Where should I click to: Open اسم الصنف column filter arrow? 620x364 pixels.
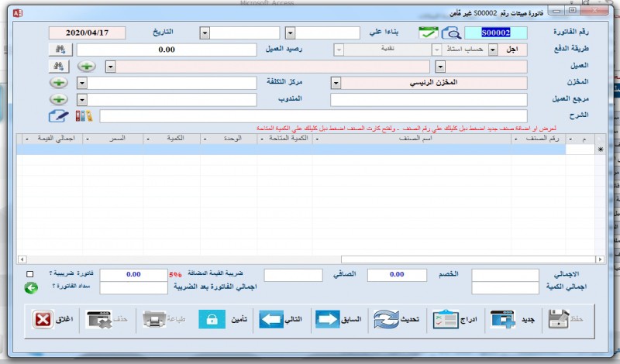coord(317,139)
